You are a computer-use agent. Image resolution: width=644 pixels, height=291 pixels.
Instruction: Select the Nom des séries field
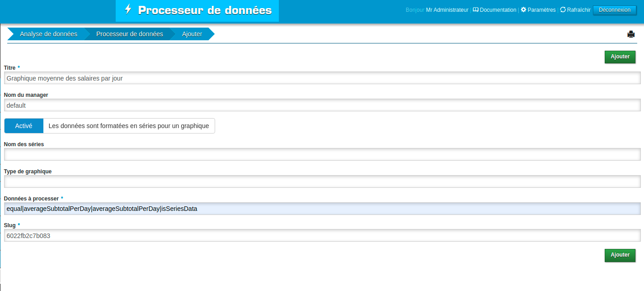coord(322,154)
